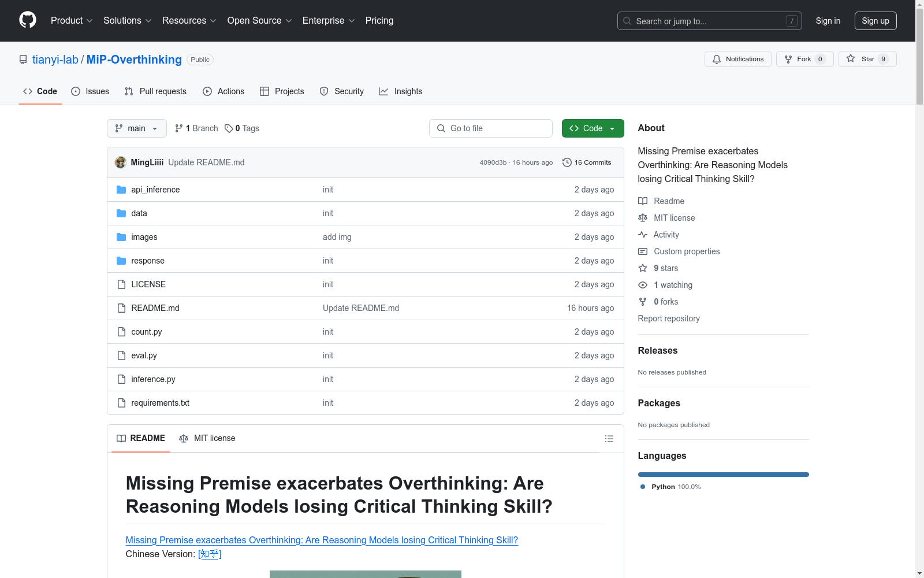Click the requirements.txt file icon

click(121, 403)
